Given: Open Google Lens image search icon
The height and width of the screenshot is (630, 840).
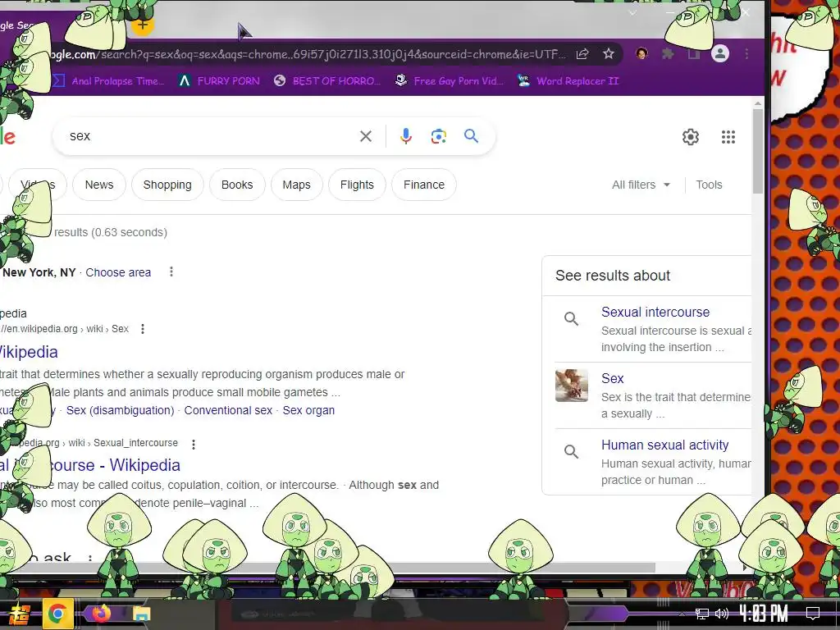Looking at the screenshot, I should pos(439,137).
